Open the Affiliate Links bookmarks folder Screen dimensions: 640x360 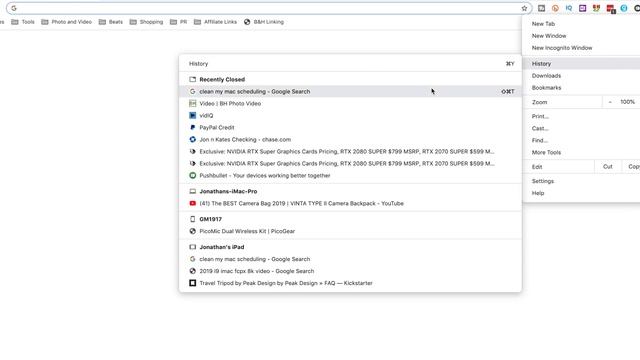pyautogui.click(x=215, y=22)
